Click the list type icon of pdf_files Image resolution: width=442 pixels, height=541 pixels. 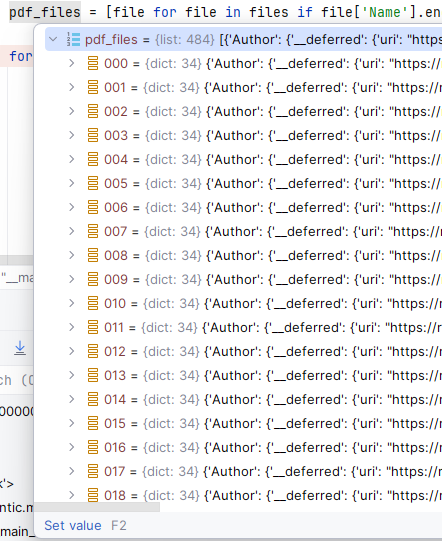[x=73, y=39]
